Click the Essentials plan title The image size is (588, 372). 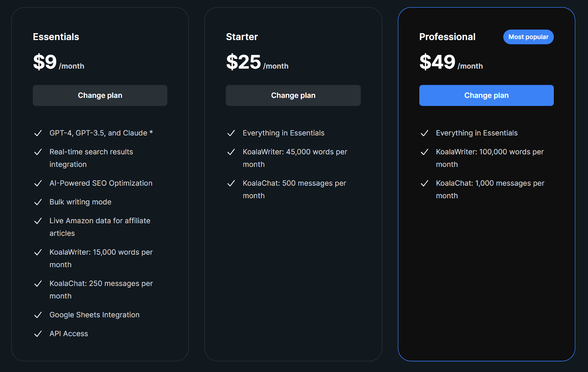coord(56,37)
